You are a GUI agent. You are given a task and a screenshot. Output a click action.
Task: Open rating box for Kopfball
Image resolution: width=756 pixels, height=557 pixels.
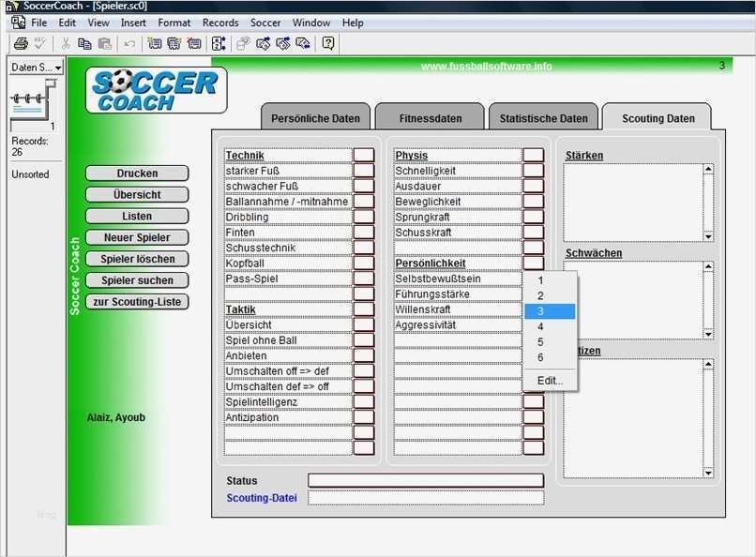coord(364,263)
